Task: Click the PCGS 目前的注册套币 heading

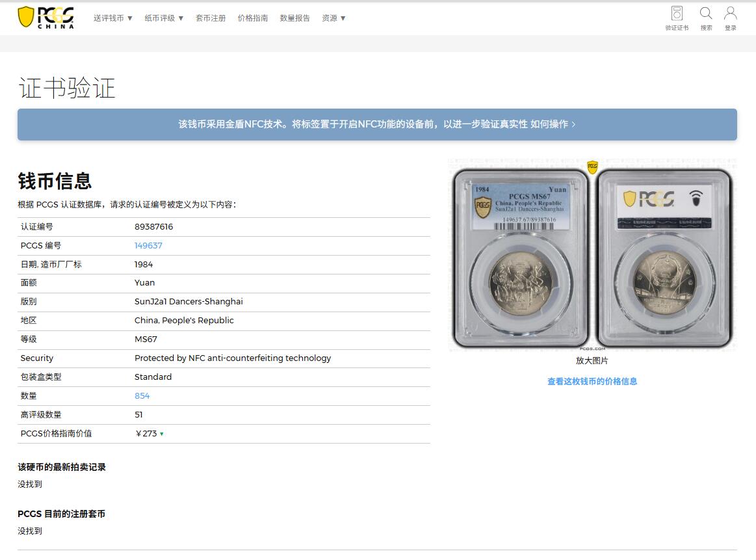Action: (61, 514)
